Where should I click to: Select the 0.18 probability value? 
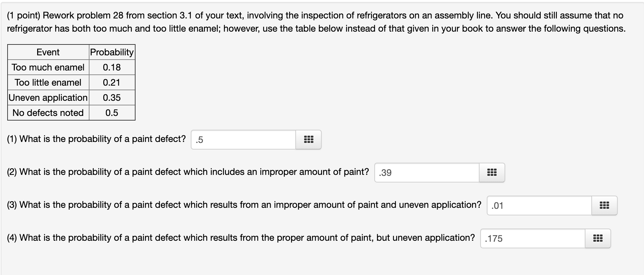click(112, 67)
